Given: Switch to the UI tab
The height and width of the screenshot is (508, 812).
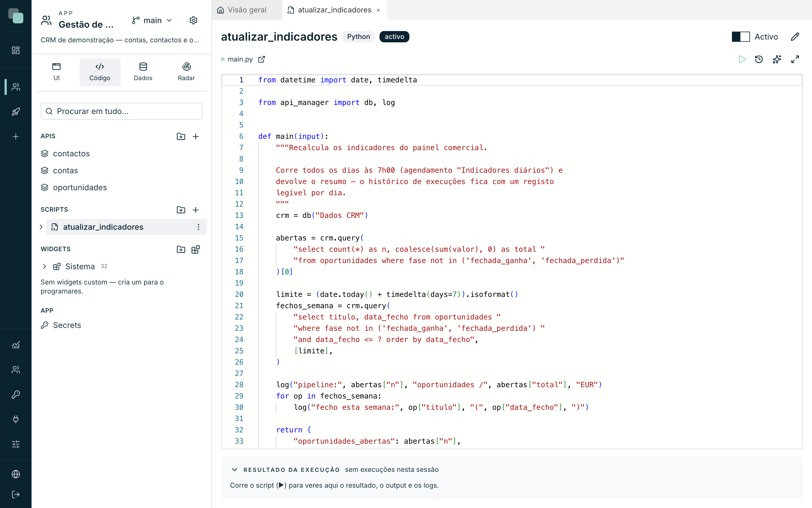Looking at the screenshot, I should [56, 72].
